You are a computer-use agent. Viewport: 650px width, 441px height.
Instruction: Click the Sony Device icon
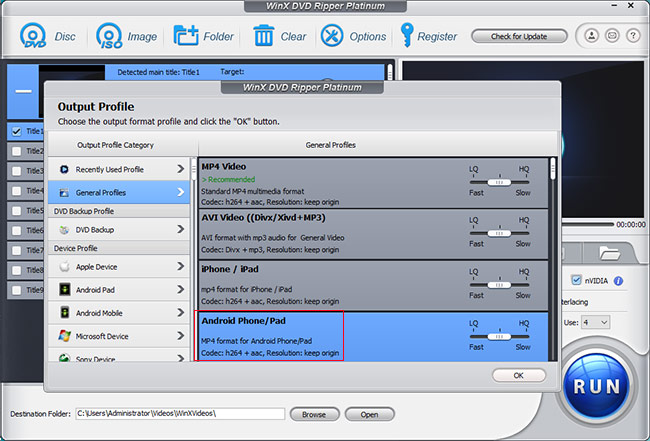(64, 357)
